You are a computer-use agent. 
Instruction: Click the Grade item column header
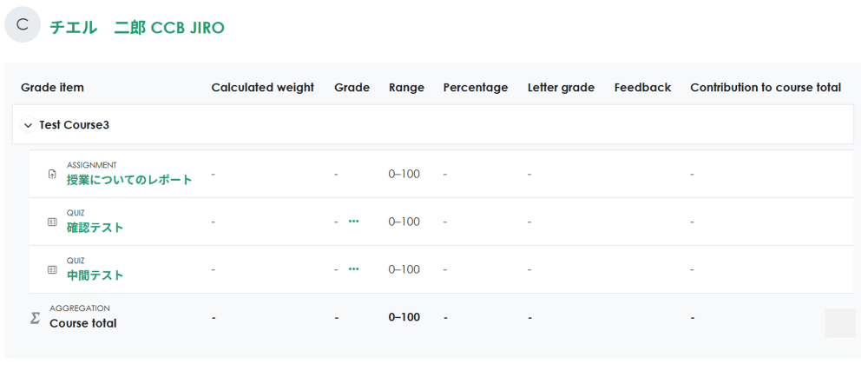pos(52,88)
